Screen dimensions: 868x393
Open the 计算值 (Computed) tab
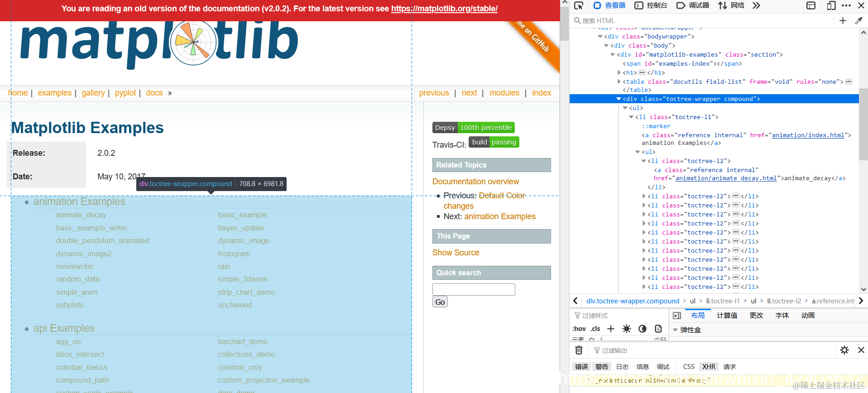pos(727,316)
